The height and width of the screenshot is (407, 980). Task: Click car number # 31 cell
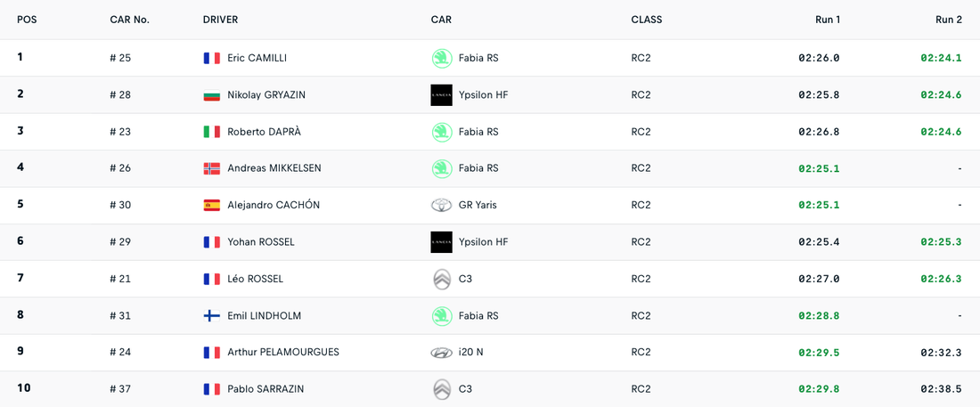[120, 315]
